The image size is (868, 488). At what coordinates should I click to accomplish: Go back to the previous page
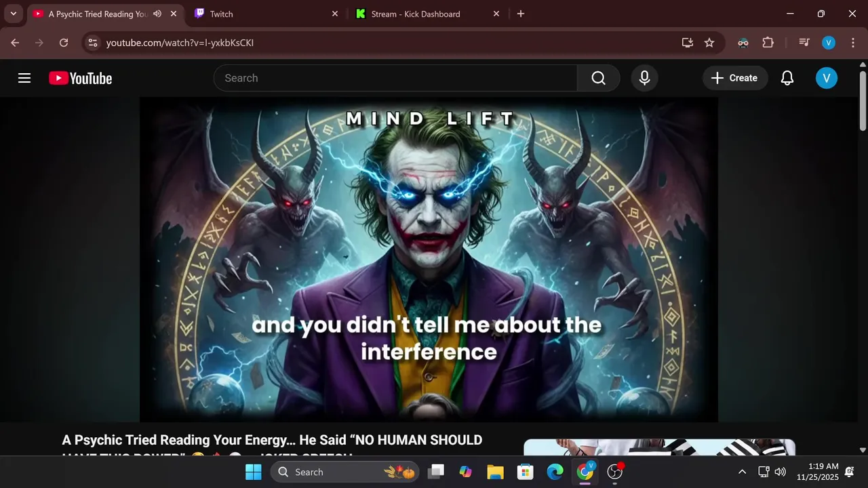coord(15,43)
